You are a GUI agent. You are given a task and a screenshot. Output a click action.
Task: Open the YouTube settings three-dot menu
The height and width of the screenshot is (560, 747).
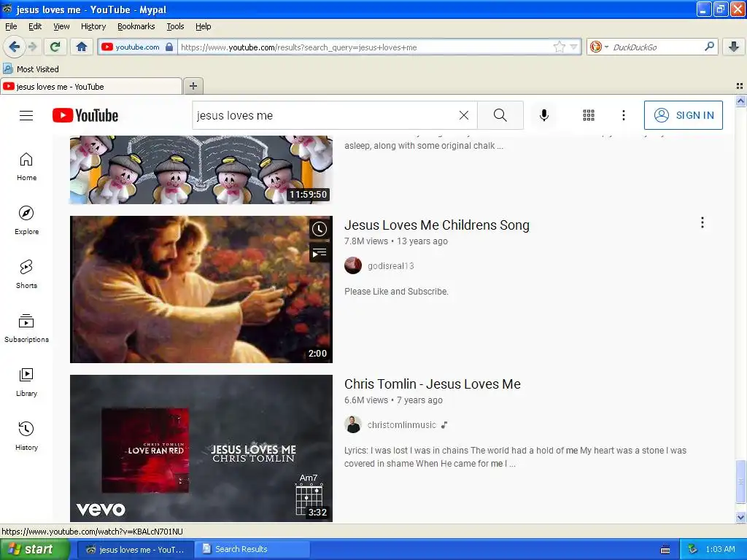point(623,115)
